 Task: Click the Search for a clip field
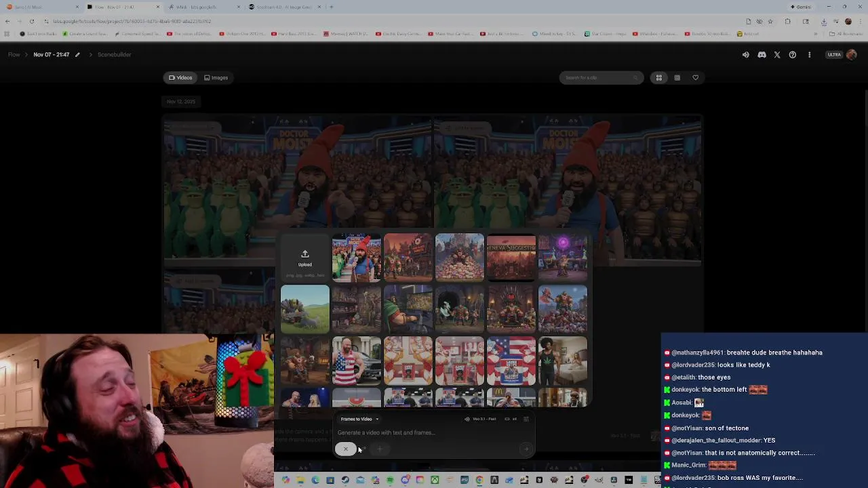[601, 77]
